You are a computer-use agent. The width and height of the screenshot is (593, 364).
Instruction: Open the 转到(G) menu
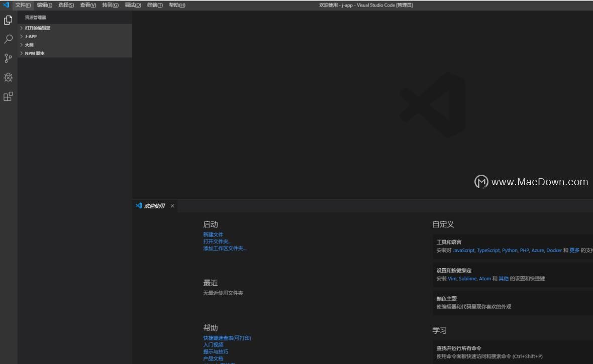[x=110, y=5]
